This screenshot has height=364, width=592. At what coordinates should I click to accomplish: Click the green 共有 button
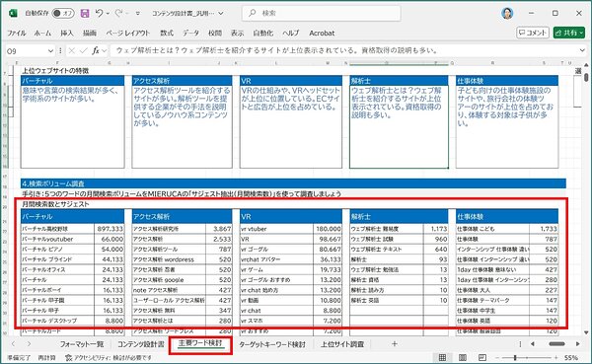(569, 33)
